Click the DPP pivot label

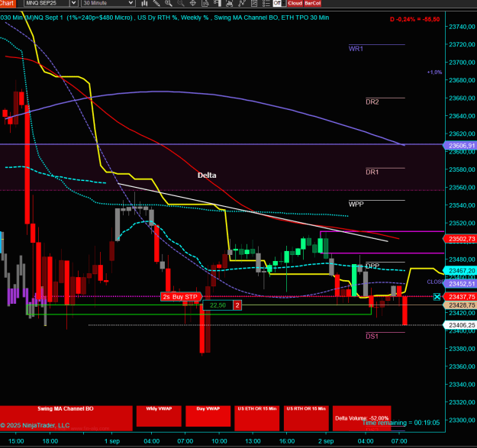[372, 266]
